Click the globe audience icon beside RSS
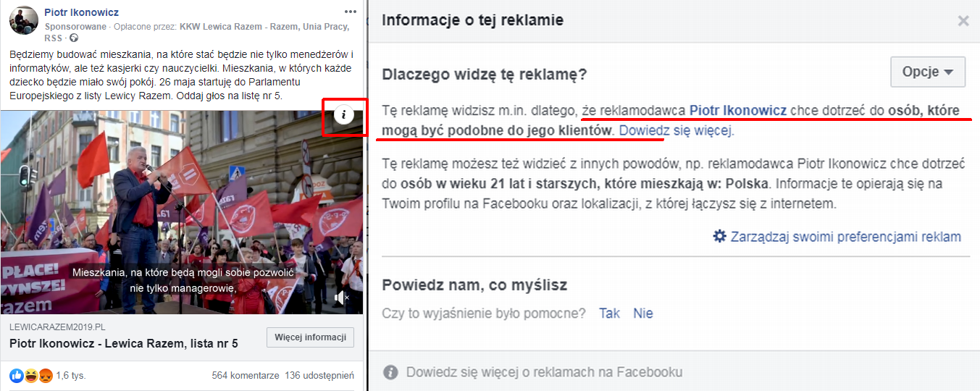980x391 pixels. tap(74, 38)
